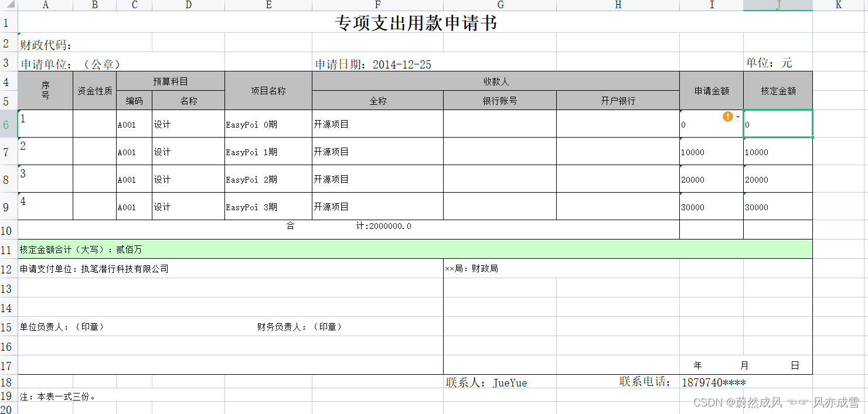Select column J header
This screenshot has height=414, width=868.
(778, 5)
